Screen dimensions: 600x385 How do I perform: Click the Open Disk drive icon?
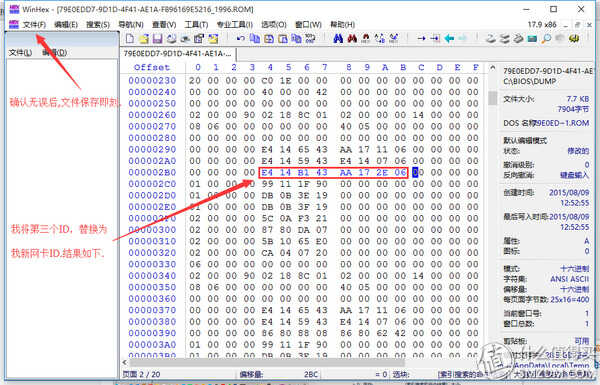click(491, 38)
